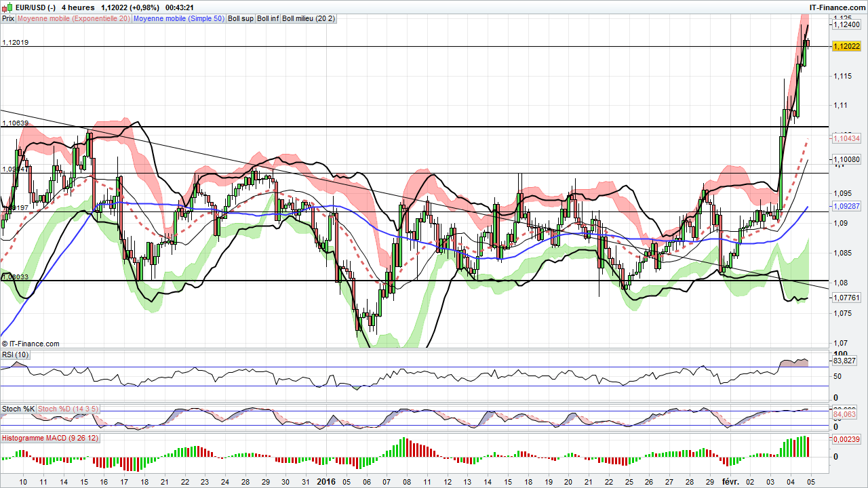The image size is (868, 488).
Task: Click the 2016 label on the time axis
Action: click(327, 482)
